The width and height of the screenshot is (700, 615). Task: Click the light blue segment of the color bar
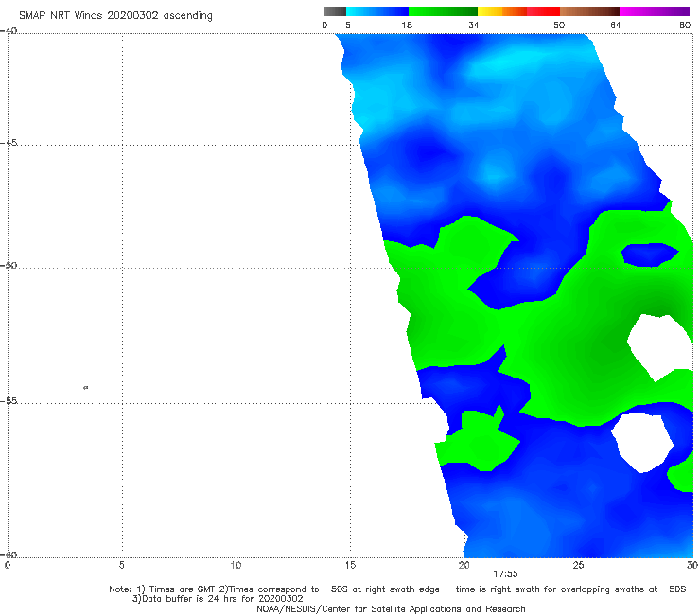tap(377, 11)
